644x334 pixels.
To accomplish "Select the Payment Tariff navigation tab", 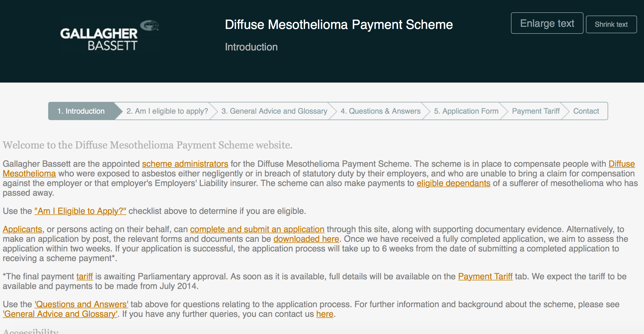I will pos(536,111).
